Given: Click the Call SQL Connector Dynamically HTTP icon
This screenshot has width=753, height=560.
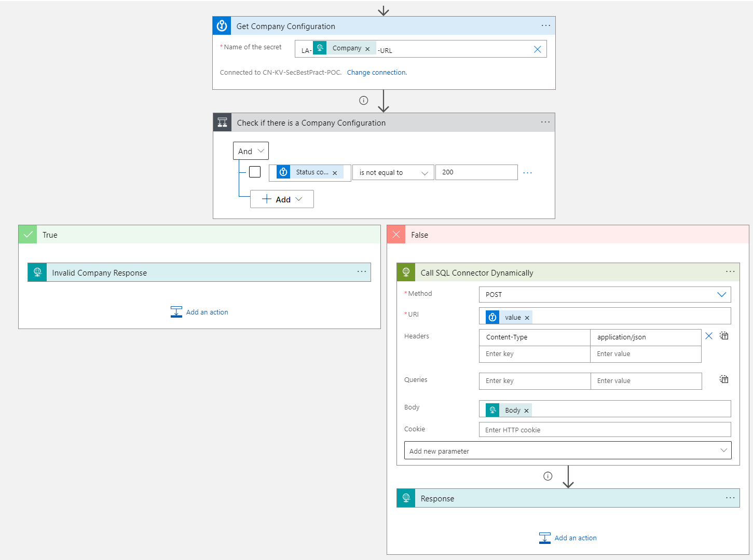Looking at the screenshot, I should tap(406, 272).
